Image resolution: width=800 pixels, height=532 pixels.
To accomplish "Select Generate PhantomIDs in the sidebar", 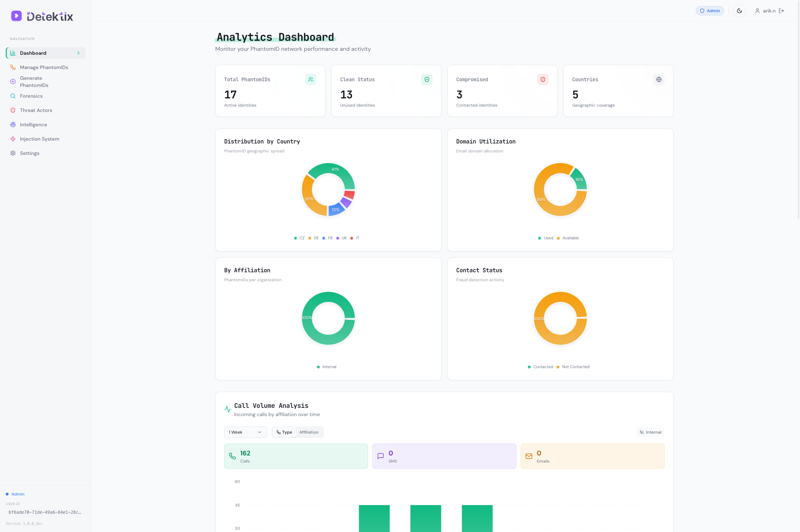I will click(x=34, y=82).
